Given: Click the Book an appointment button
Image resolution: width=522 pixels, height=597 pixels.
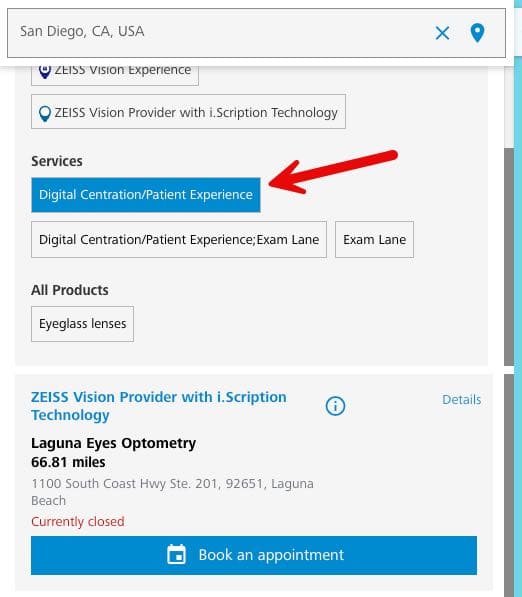Looking at the screenshot, I should point(254,555).
